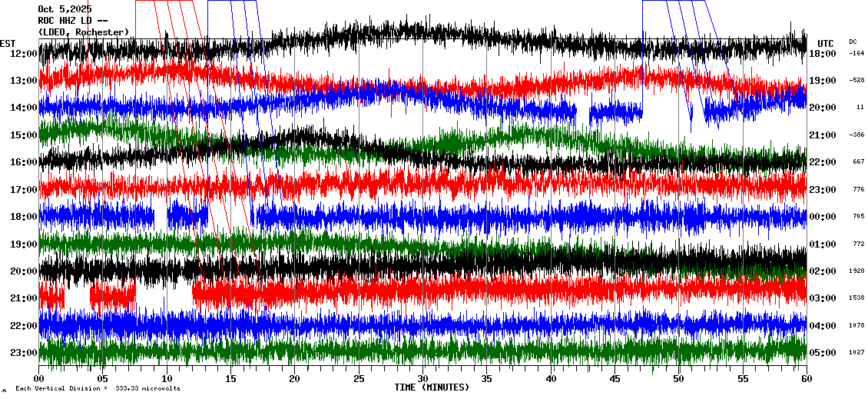Select the 05:00 UTC row label
Screen dimensions: 868x399
click(x=823, y=353)
